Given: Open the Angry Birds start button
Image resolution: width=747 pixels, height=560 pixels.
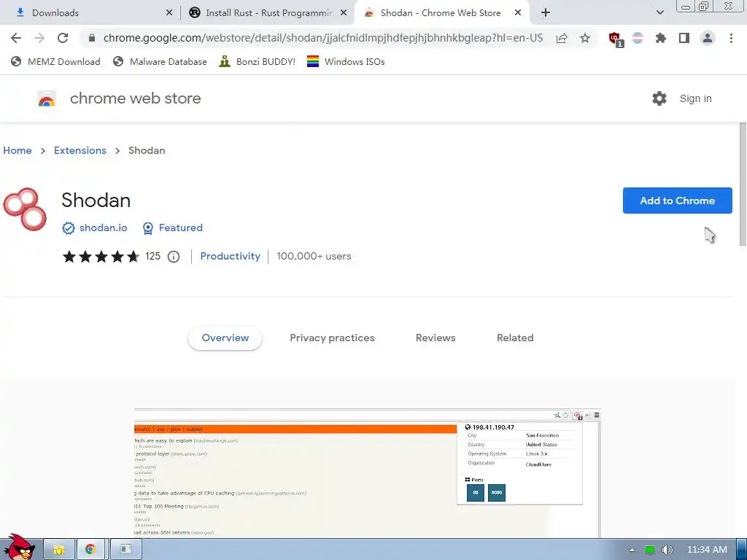Looking at the screenshot, I should (x=19, y=548).
